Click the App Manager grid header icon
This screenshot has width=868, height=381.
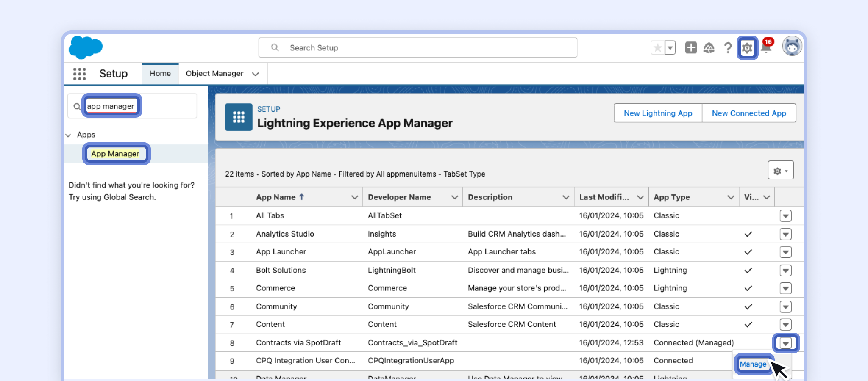(239, 117)
